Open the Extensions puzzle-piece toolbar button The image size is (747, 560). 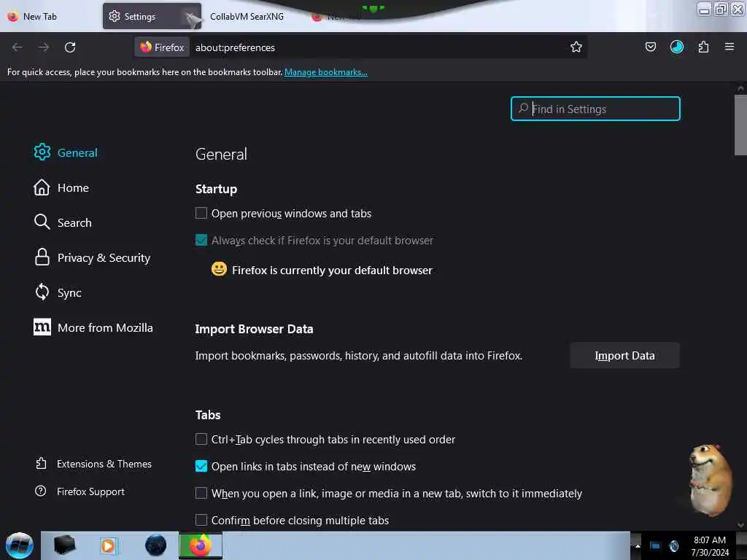[x=703, y=47]
